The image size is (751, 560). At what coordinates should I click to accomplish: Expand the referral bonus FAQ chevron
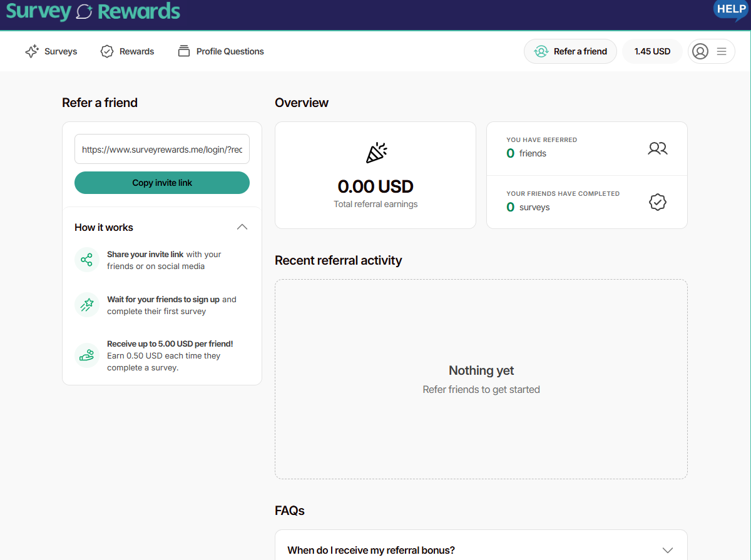click(668, 550)
